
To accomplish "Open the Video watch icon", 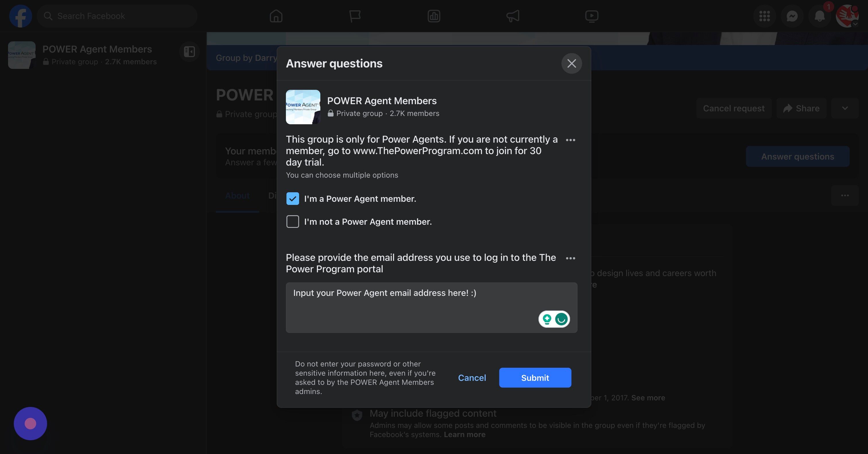I will point(591,16).
